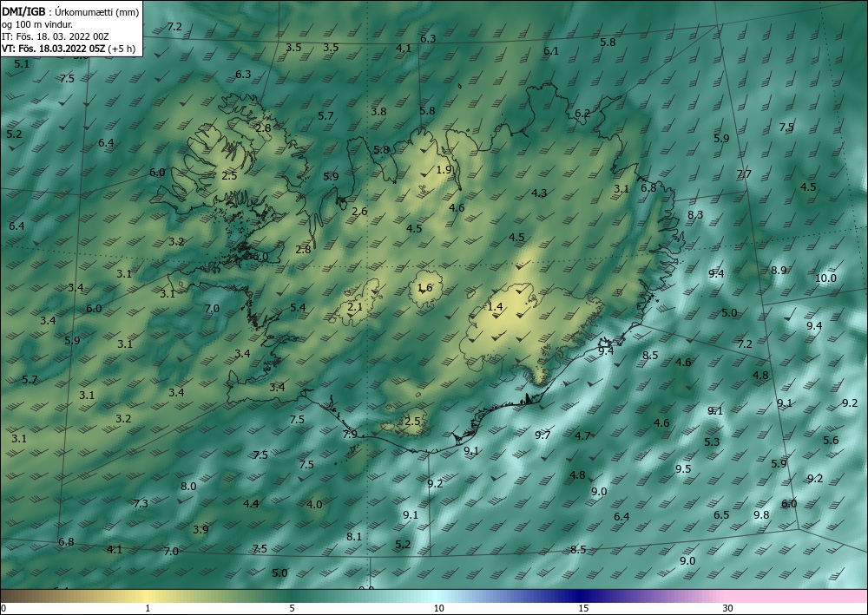Screen dimensions: 868x615
Task: Click the map value 6.5
Action: (721, 515)
